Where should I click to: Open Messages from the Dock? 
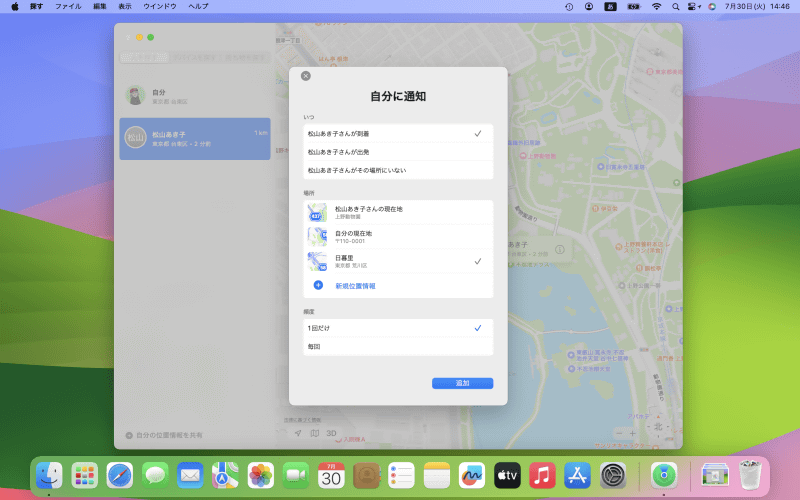tap(155, 476)
